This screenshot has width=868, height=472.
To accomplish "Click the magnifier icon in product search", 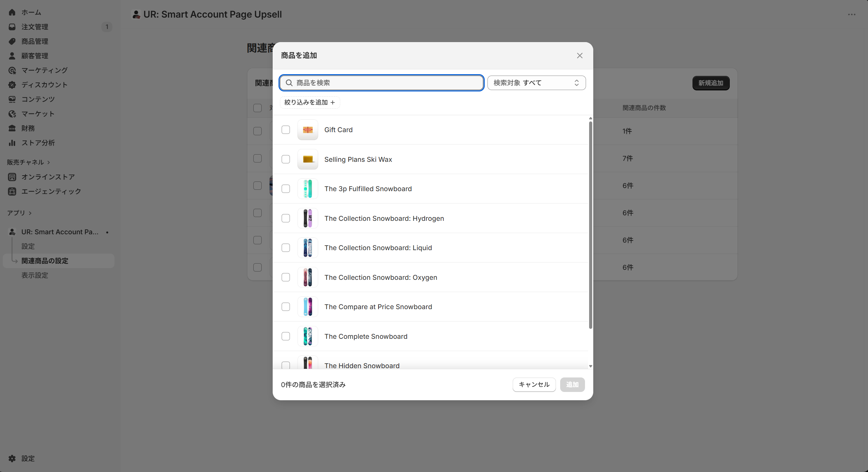I will (x=289, y=83).
